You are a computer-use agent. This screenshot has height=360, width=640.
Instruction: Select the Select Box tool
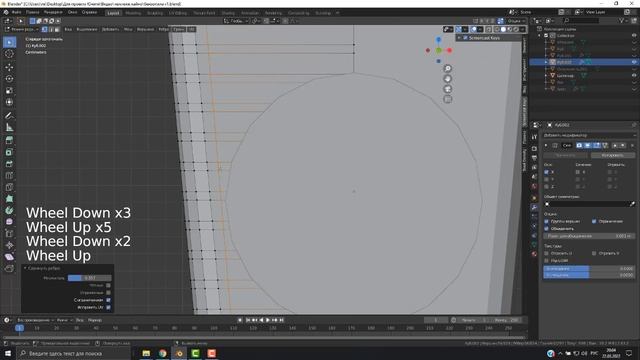pyautogui.click(x=9, y=42)
